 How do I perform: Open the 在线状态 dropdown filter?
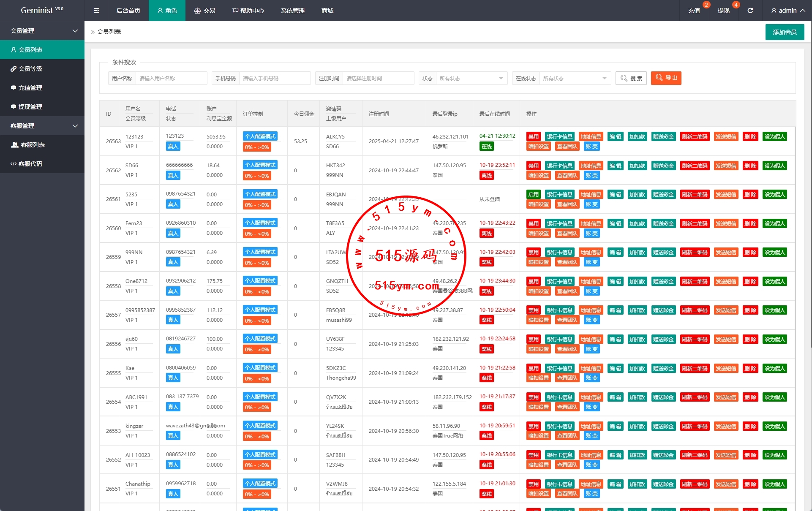click(x=575, y=79)
